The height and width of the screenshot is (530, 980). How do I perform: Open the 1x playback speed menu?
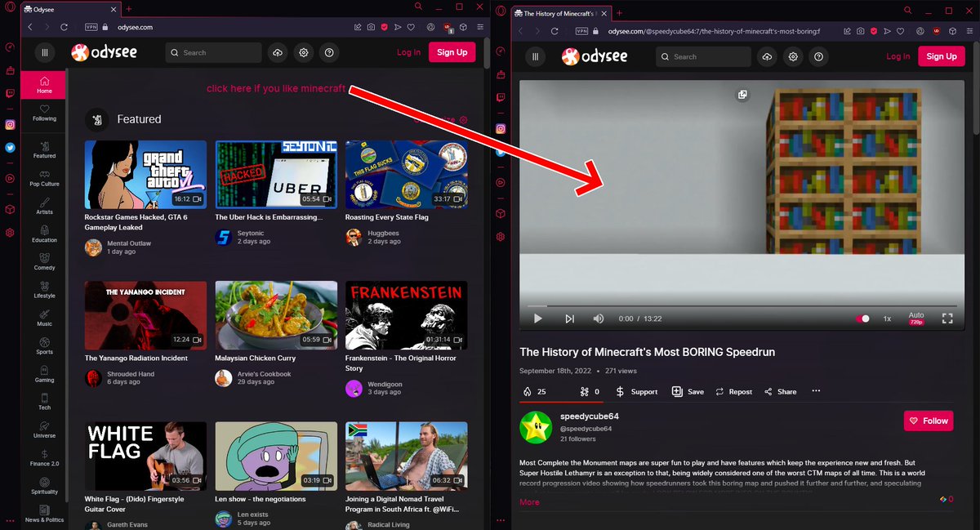pyautogui.click(x=888, y=318)
